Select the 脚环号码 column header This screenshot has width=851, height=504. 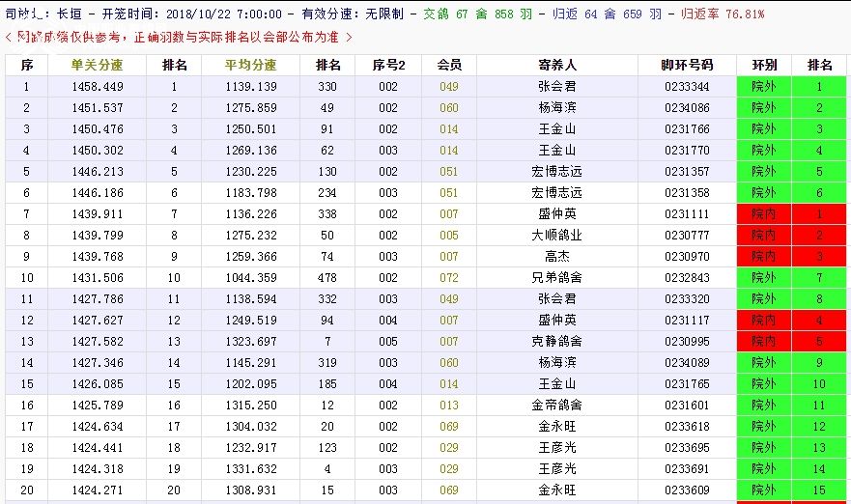(687, 66)
